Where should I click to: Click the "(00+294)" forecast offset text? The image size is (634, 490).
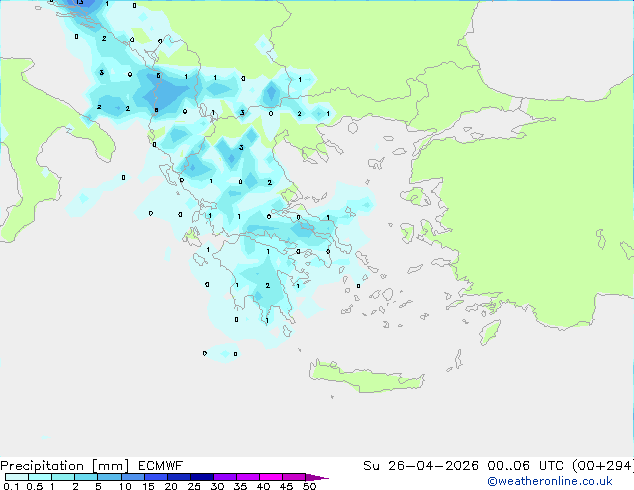(602, 466)
